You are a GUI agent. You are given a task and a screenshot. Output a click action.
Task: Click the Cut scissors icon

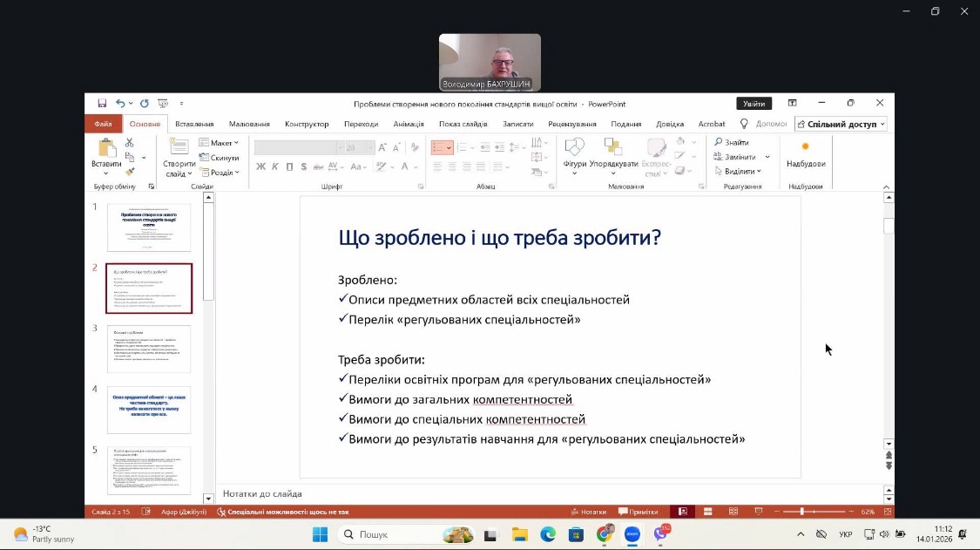(x=130, y=143)
